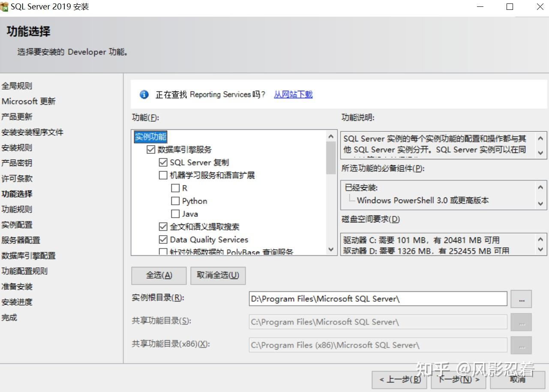The width and height of the screenshot is (549, 392).
Task: Click browse button beside 共享功能目录(x86)
Action: [521, 345]
